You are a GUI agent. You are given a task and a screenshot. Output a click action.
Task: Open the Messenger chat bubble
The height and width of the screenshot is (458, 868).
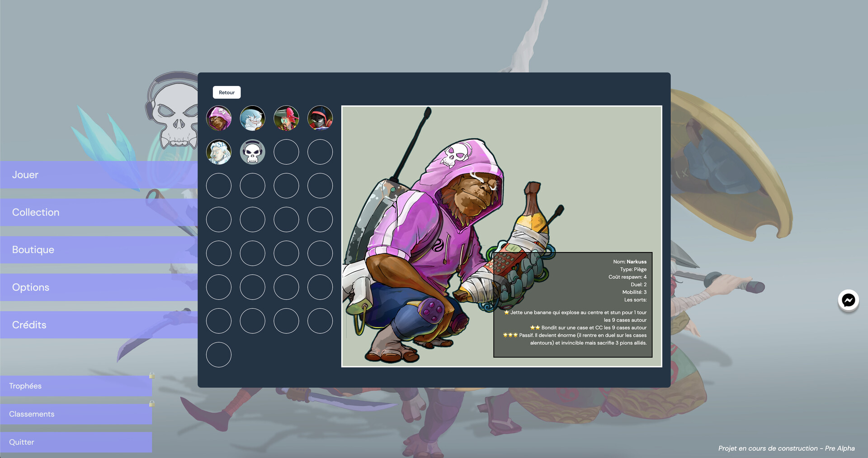click(848, 301)
